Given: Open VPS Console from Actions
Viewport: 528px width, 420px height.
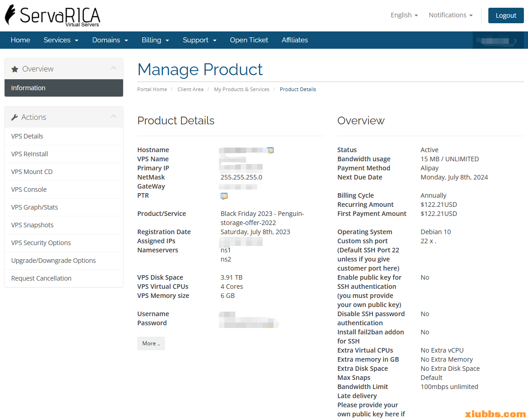Looking at the screenshot, I should point(29,190).
